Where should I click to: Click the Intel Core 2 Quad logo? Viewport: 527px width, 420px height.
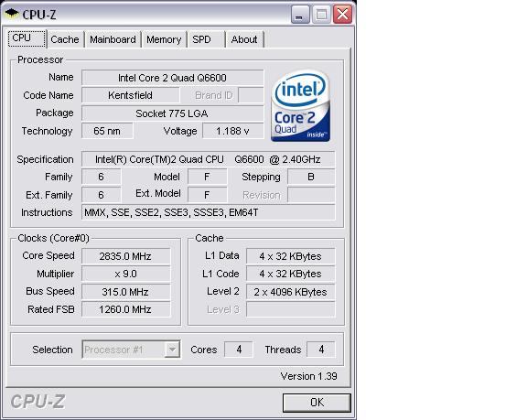click(300, 105)
